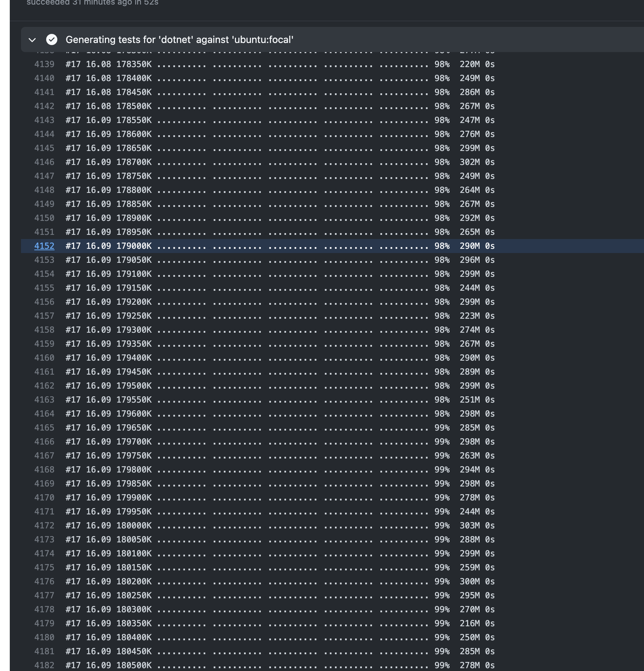Click '251M' on line 4163
The image size is (644, 671).
470,400
